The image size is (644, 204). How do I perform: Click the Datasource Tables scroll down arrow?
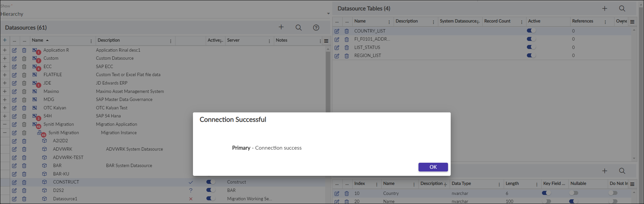pos(634,158)
